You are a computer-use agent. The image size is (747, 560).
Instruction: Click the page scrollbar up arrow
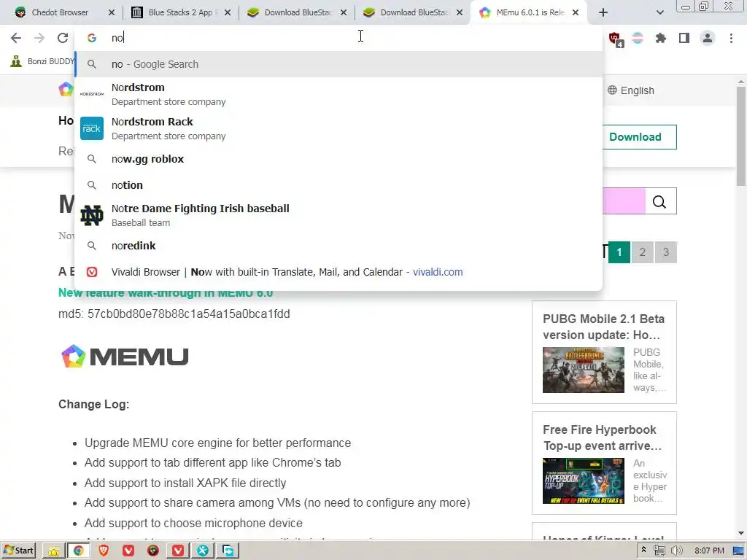[741, 82]
